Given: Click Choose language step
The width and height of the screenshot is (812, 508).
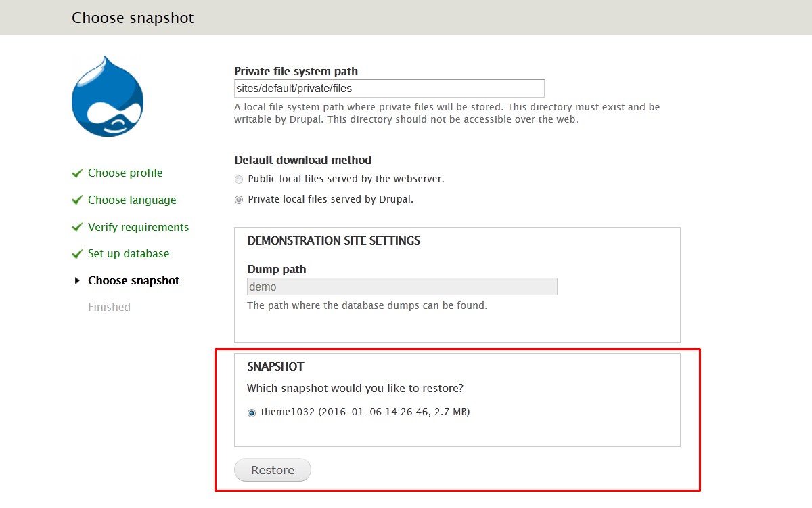Looking at the screenshot, I should (132, 200).
